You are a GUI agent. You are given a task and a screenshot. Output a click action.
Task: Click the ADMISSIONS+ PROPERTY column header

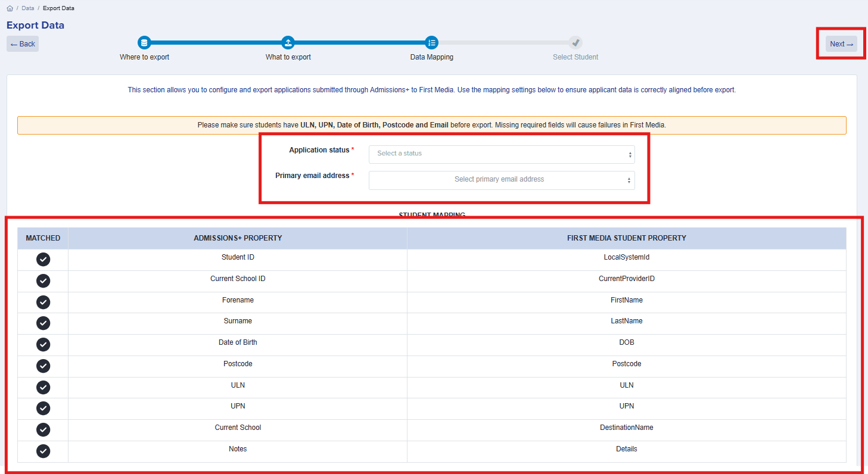pos(238,238)
